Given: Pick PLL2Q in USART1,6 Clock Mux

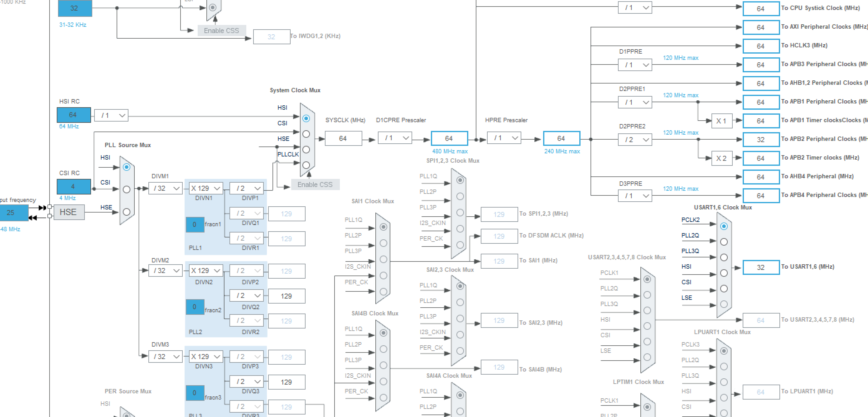Looking at the screenshot, I should tap(723, 242).
